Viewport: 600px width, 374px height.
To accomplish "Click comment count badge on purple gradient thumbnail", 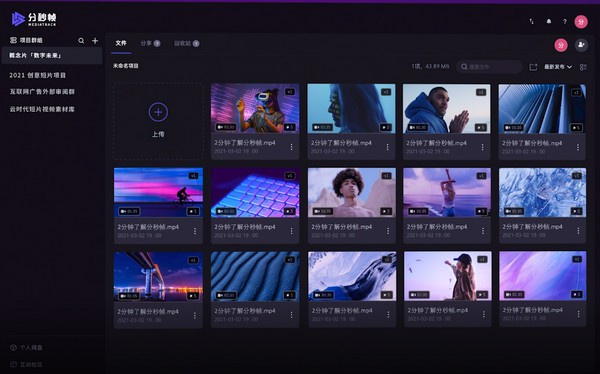I will pyautogui.click(x=577, y=294).
